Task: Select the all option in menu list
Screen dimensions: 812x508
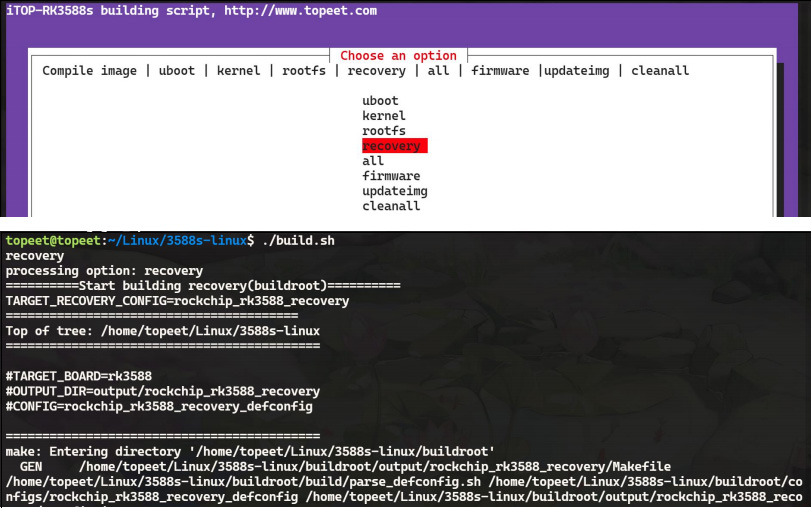Action: click(x=373, y=161)
